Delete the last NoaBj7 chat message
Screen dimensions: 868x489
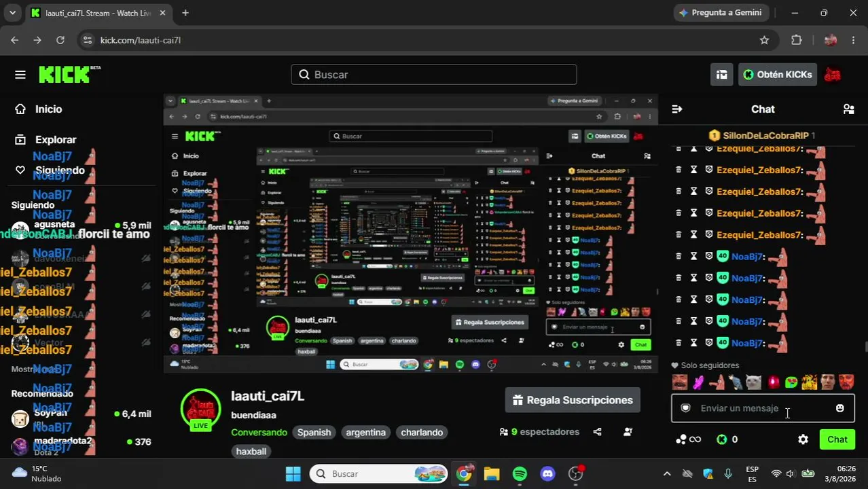(x=678, y=343)
